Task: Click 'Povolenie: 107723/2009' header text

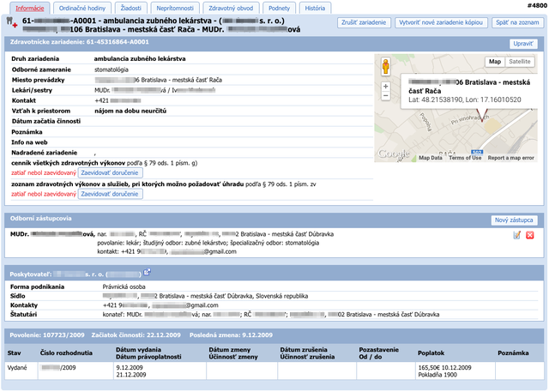Action: [47, 335]
